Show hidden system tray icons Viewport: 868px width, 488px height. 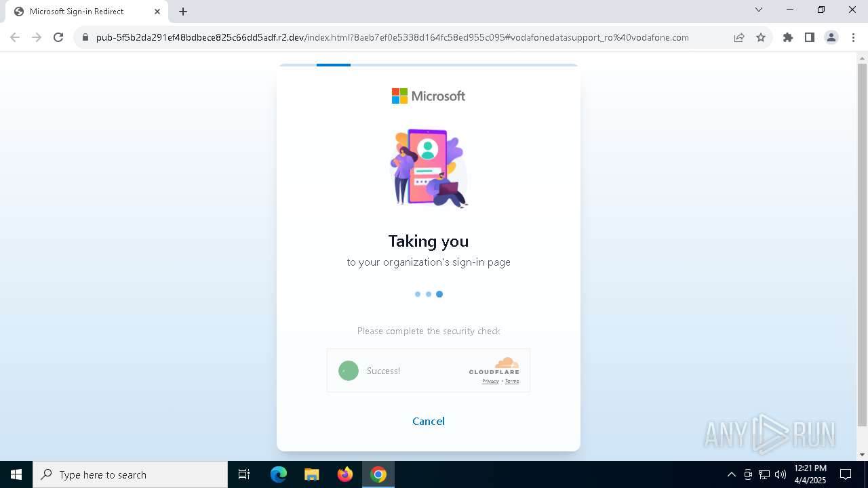pos(731,474)
